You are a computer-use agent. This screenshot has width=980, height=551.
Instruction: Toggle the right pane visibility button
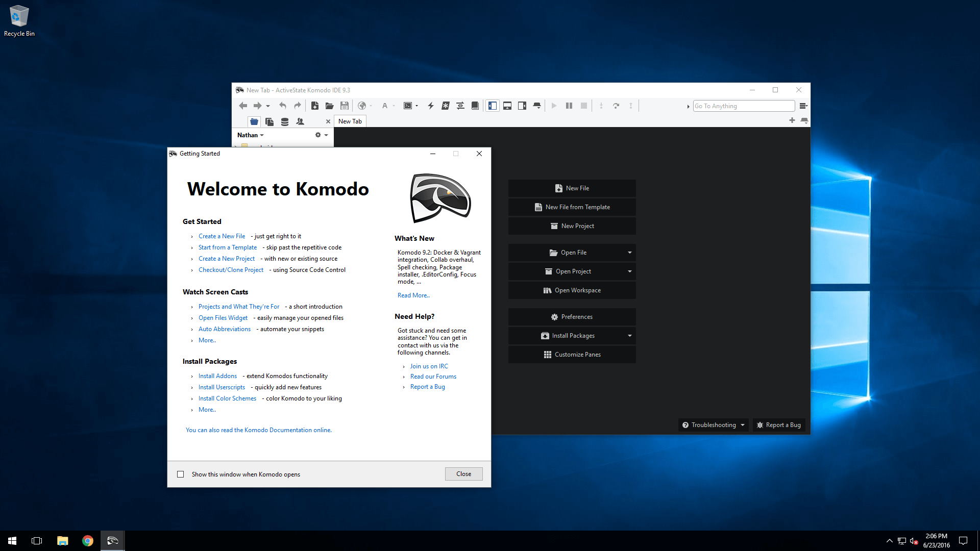522,106
